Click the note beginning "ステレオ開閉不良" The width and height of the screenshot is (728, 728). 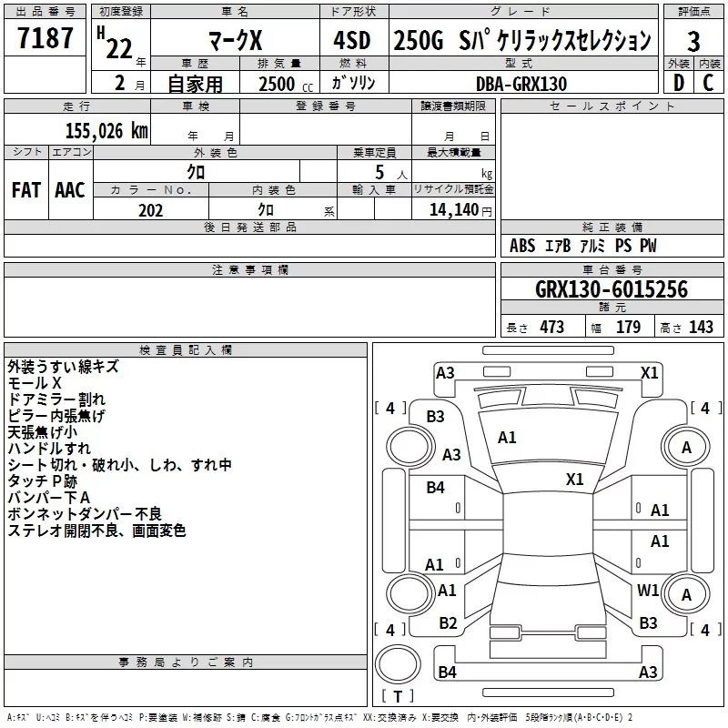(x=96, y=531)
